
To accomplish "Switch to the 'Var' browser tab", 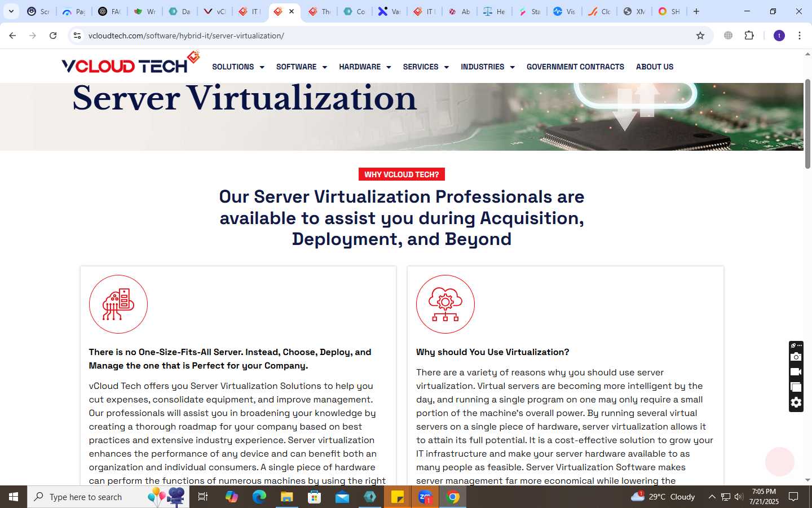I will (389, 11).
